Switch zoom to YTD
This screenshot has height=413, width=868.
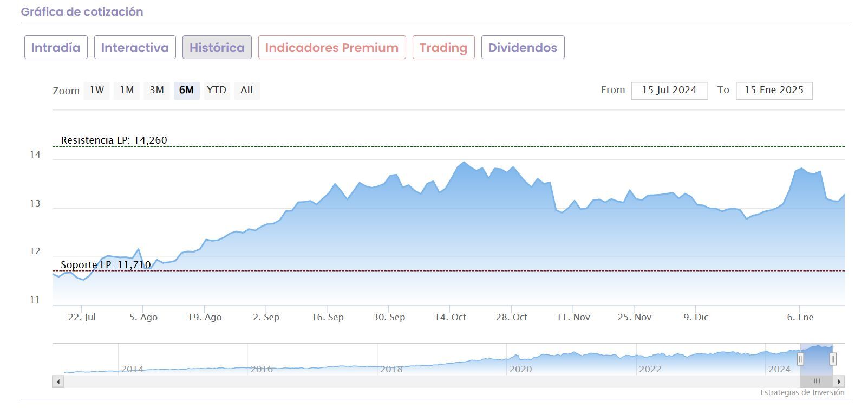pyautogui.click(x=217, y=90)
